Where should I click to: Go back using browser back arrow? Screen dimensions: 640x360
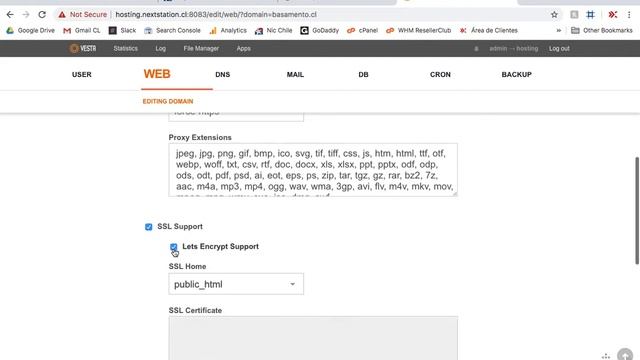(x=10, y=14)
